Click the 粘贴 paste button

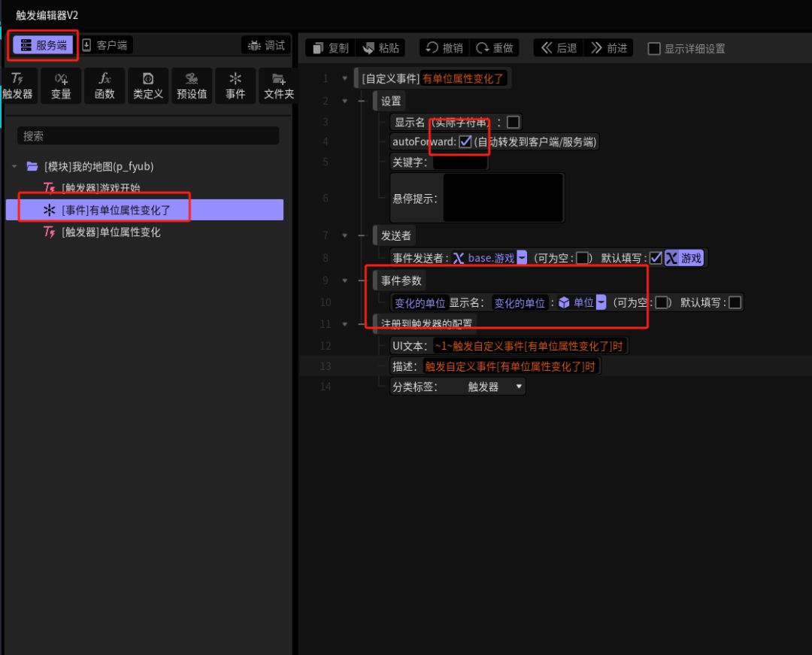(380, 48)
